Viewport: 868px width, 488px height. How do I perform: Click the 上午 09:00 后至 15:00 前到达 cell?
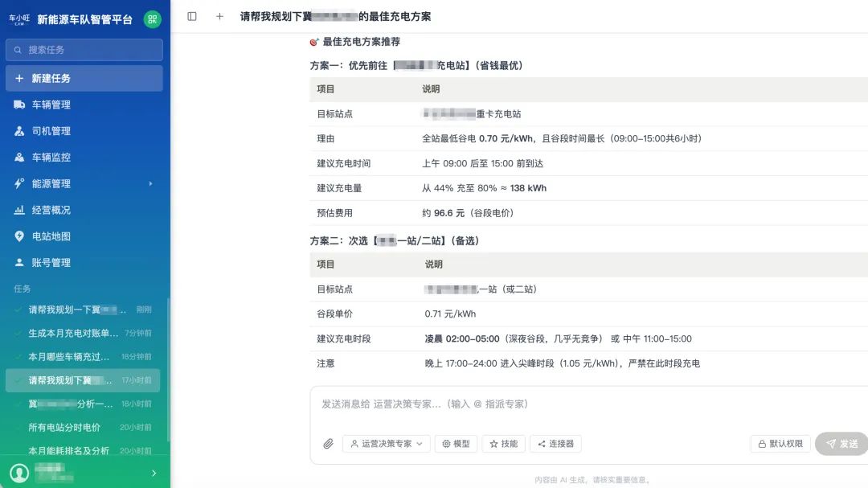tap(483, 163)
